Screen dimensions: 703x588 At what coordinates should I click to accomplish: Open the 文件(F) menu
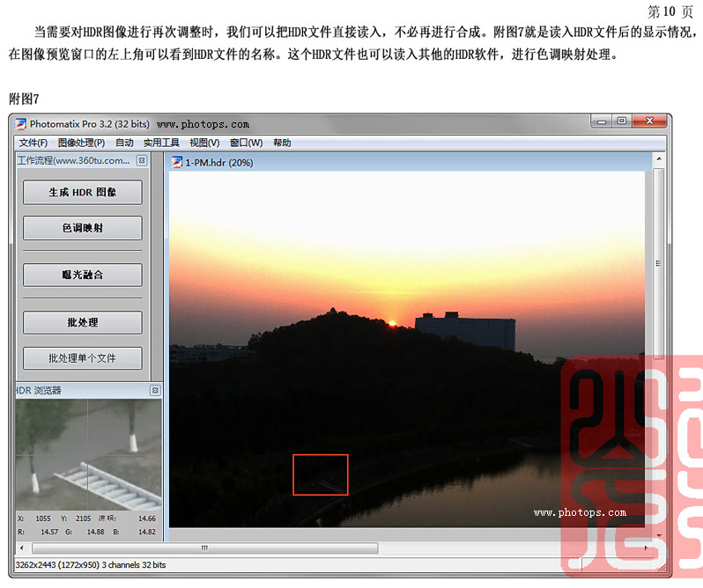(x=33, y=143)
